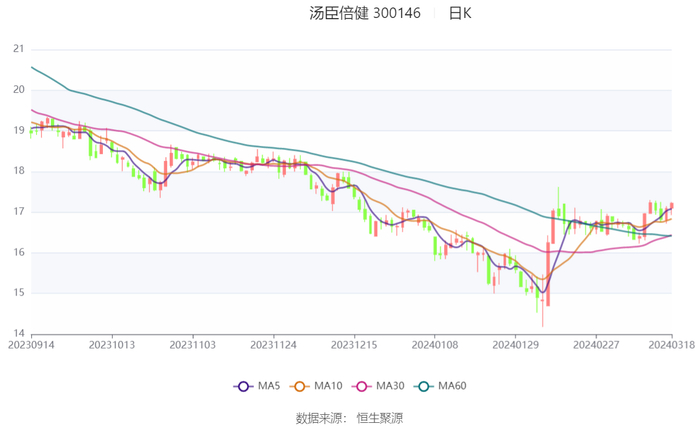
Task: Hide the MA60 series via legend
Action: (425, 386)
